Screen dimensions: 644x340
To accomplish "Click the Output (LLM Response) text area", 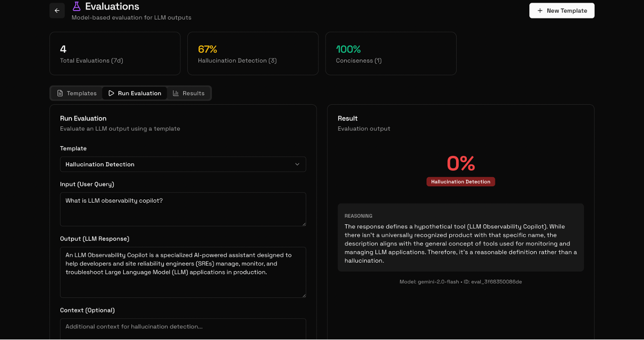I will pos(183,272).
